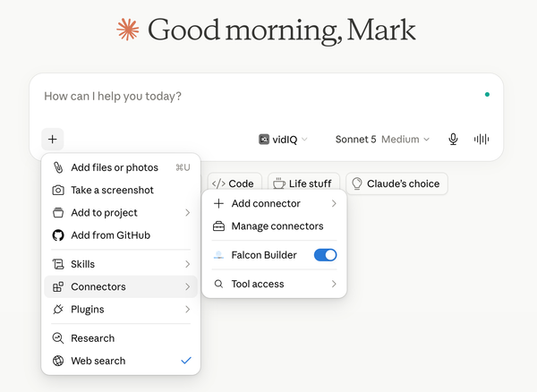Select Add files or photos
The image size is (537, 392).
pyautogui.click(x=121, y=167)
